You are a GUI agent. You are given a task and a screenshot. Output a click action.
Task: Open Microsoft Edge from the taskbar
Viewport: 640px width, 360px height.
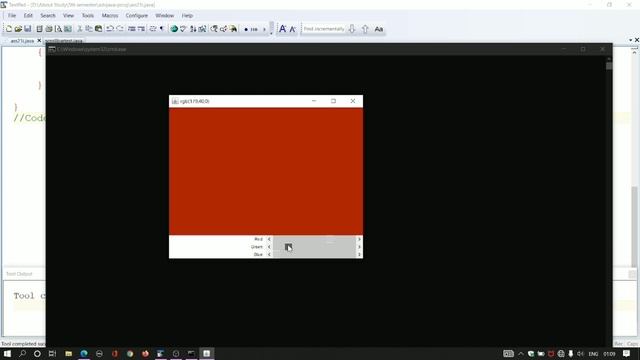pyautogui.click(x=84, y=353)
